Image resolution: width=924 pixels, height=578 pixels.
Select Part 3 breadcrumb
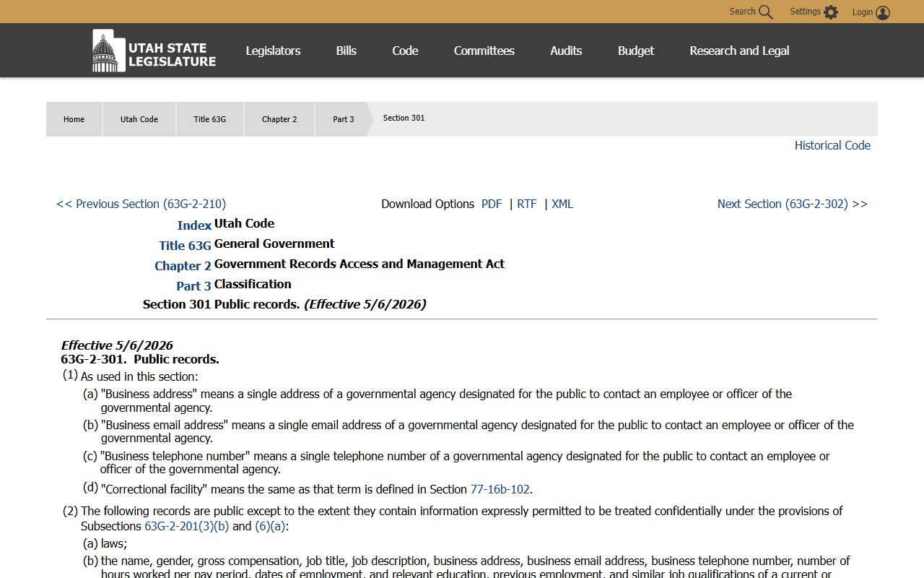pyautogui.click(x=344, y=119)
